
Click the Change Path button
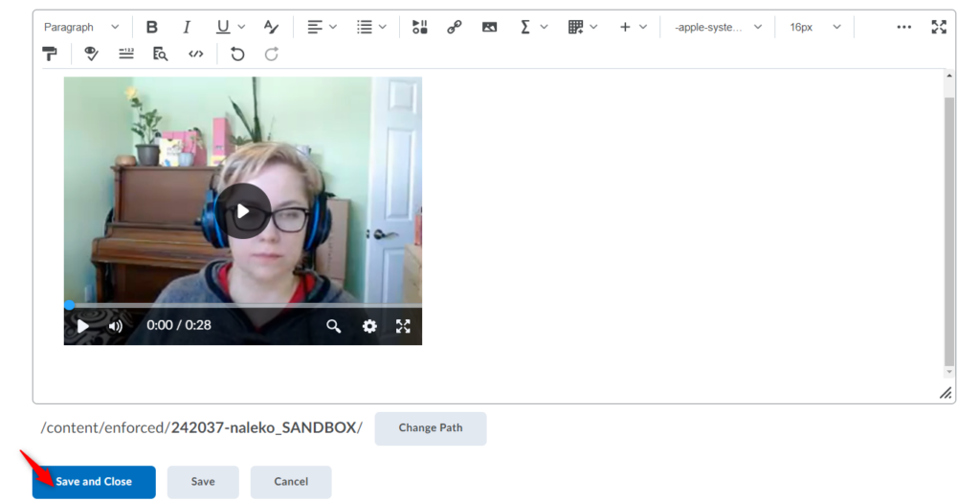pos(430,428)
